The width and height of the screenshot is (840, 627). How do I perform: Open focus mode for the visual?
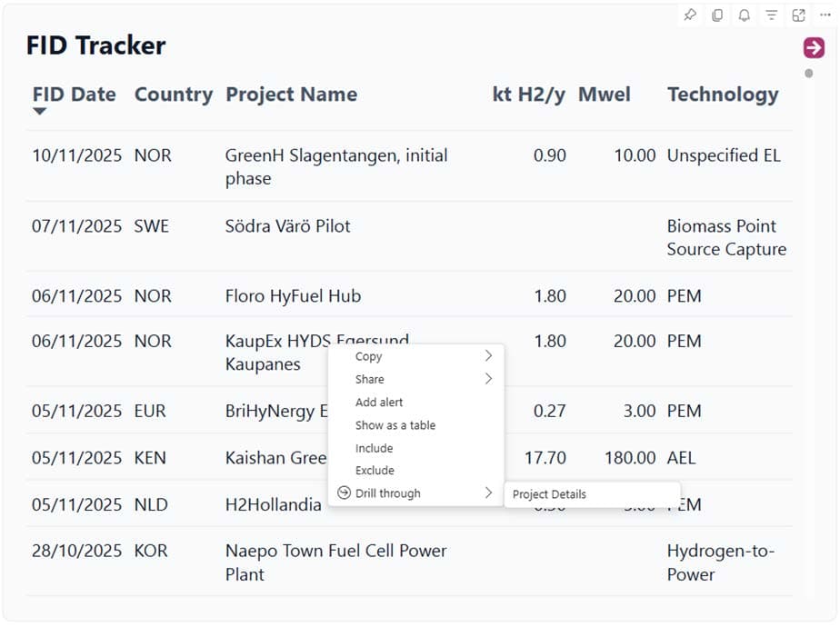tap(798, 15)
